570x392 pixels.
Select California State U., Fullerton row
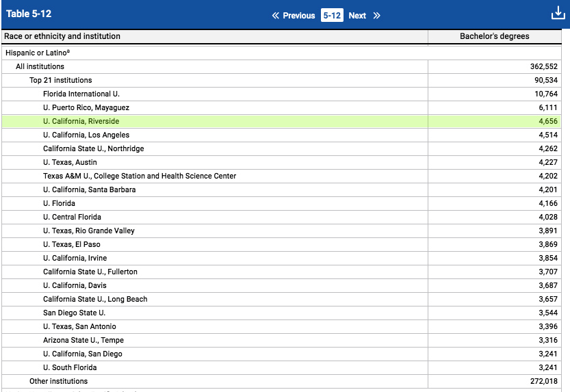tap(281, 272)
